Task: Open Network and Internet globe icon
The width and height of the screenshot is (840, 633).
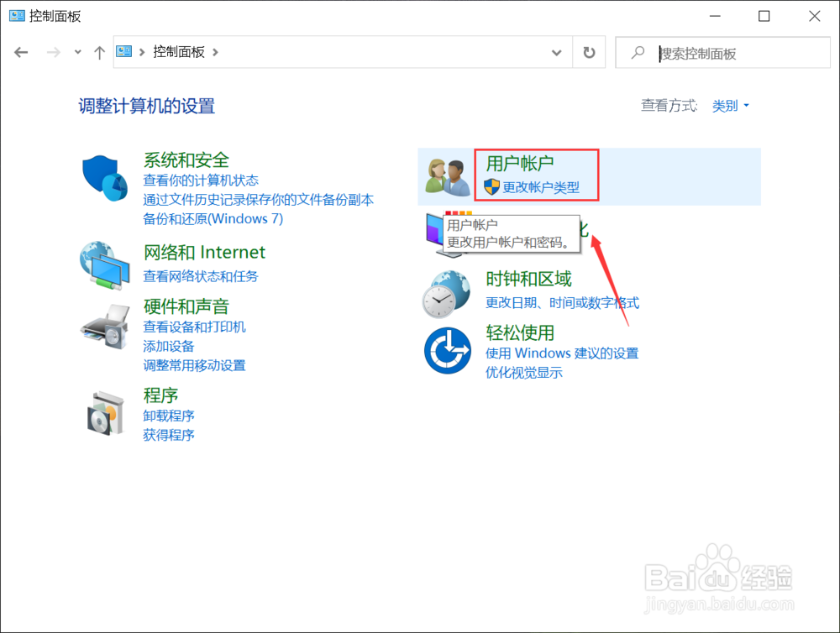Action: (105, 265)
